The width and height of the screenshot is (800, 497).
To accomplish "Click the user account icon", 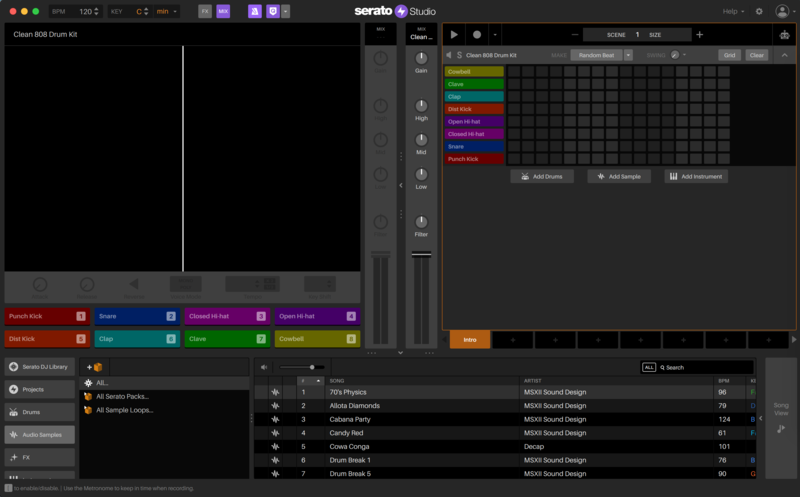I will pos(782,11).
